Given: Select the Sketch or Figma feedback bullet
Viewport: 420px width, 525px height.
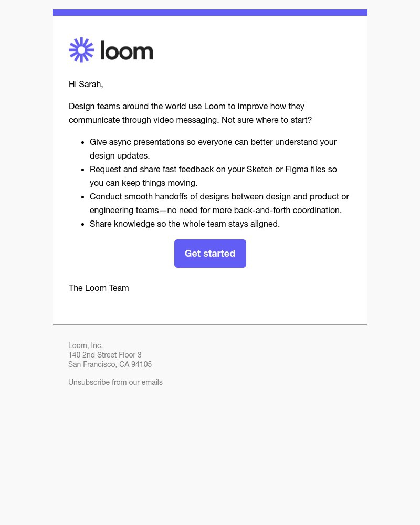Looking at the screenshot, I should [x=213, y=176].
